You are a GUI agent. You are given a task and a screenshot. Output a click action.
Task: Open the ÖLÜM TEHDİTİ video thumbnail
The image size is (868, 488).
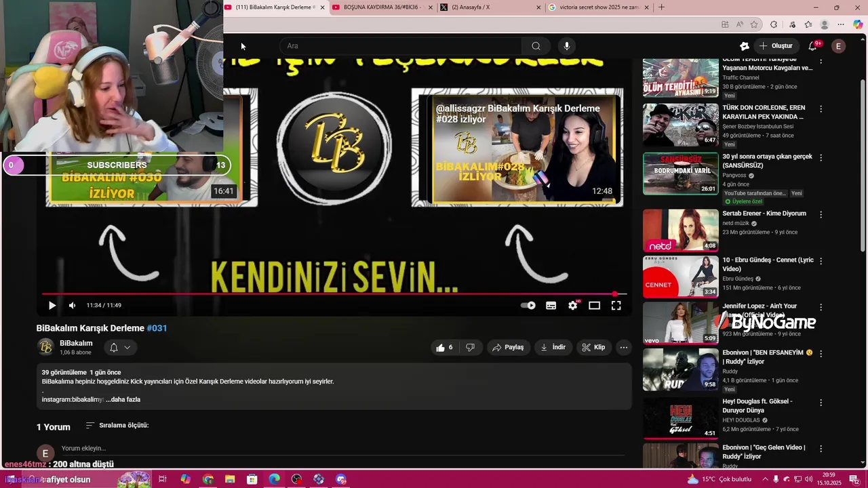[x=681, y=77]
